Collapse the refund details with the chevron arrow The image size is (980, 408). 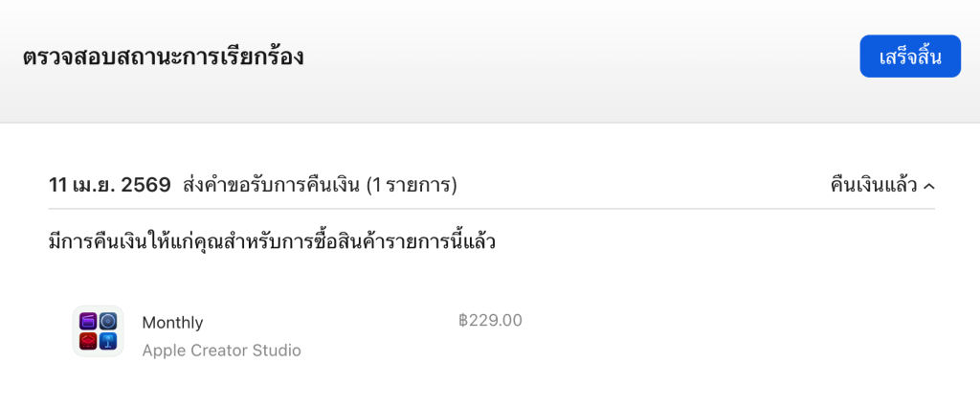(x=929, y=186)
